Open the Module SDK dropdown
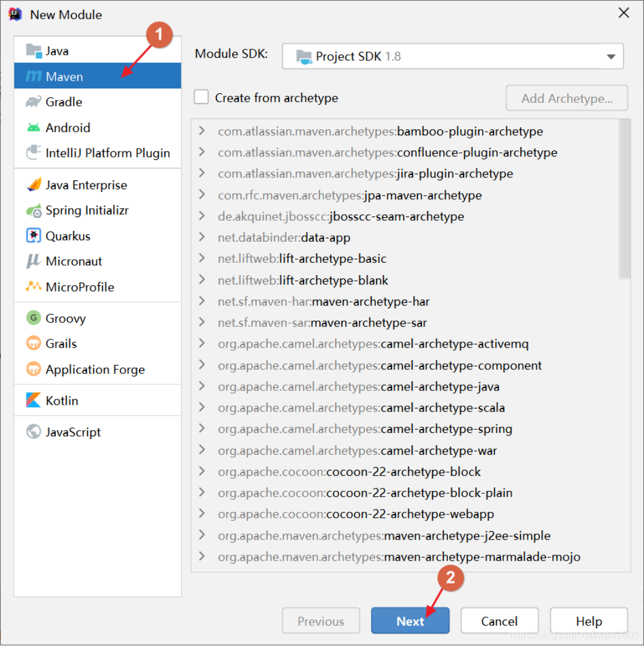Viewport: 644px width, 646px height. [453, 56]
